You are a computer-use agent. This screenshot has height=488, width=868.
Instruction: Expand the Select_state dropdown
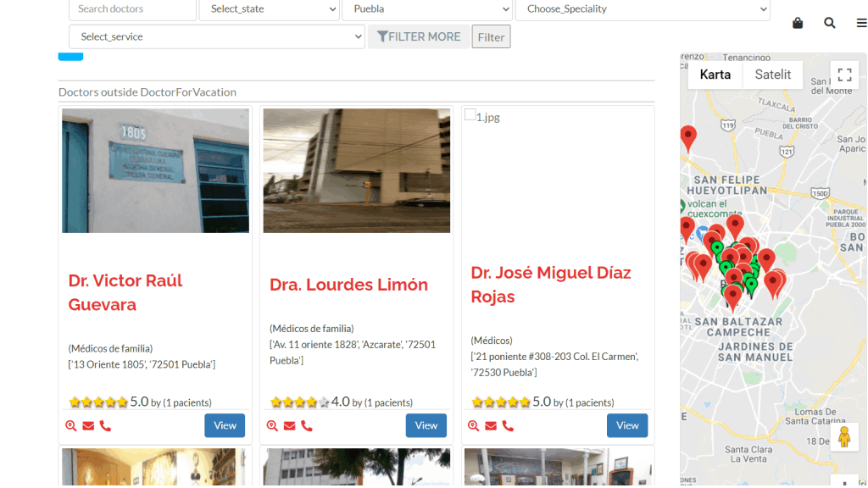point(269,9)
